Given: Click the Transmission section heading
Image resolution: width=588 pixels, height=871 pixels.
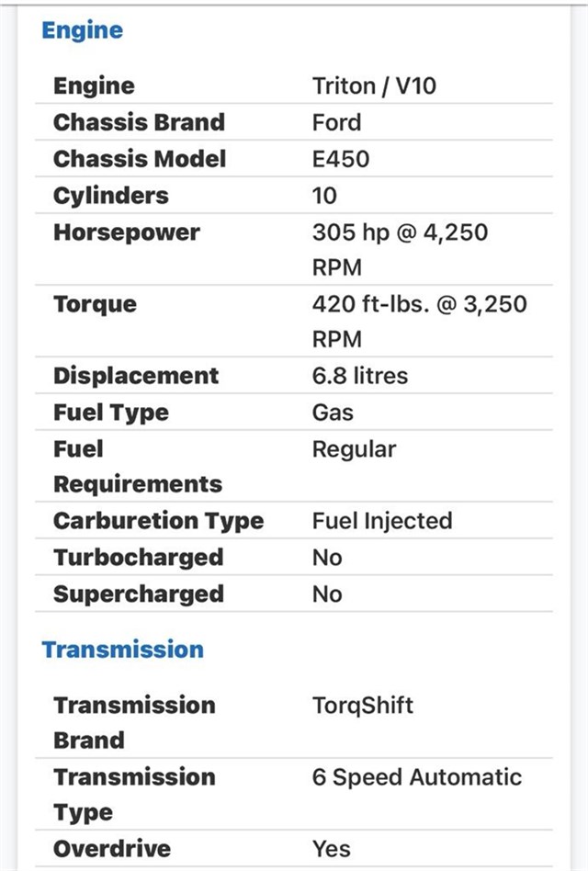Looking at the screenshot, I should click(122, 650).
